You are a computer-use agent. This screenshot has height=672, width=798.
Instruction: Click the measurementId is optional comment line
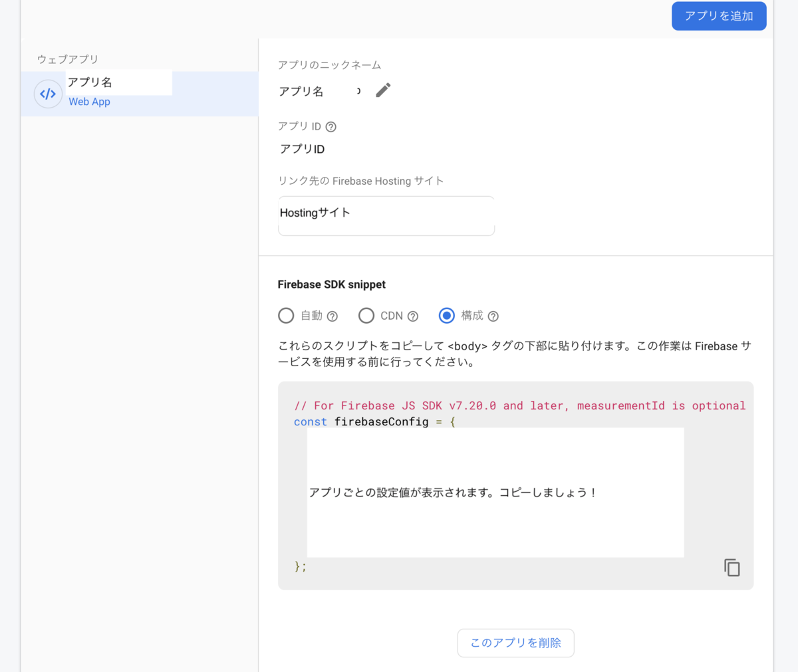520,405
